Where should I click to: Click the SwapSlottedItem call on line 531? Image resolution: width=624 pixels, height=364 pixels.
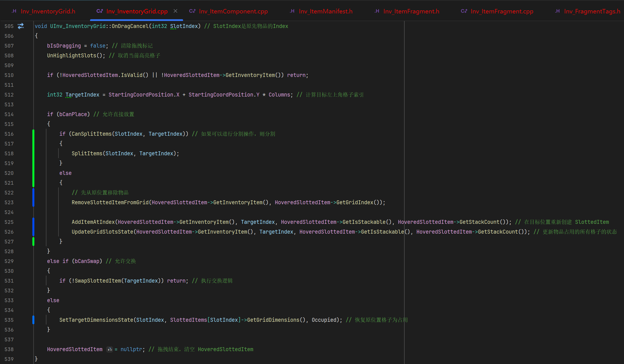point(98,281)
